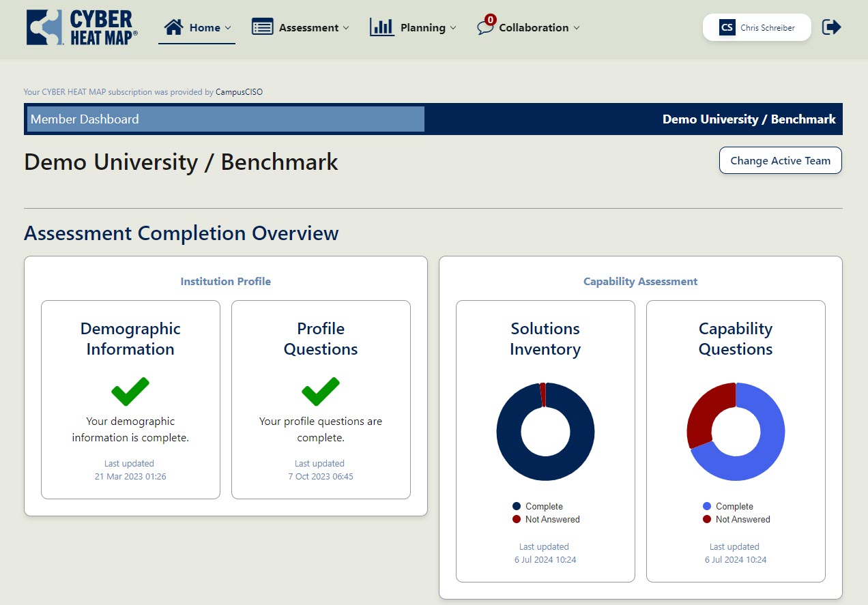Screen dimensions: 868x605
Task: Click the red notification badge showing 0
Action: [490, 20]
